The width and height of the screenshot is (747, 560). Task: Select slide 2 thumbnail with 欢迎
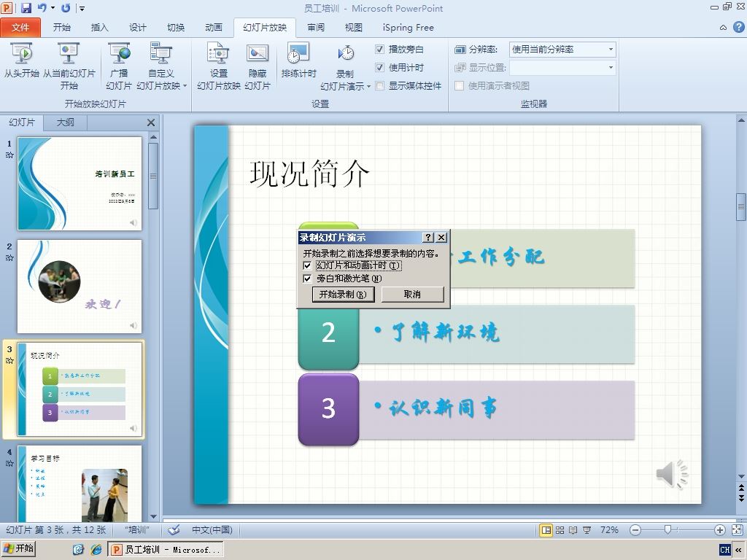[x=80, y=286]
